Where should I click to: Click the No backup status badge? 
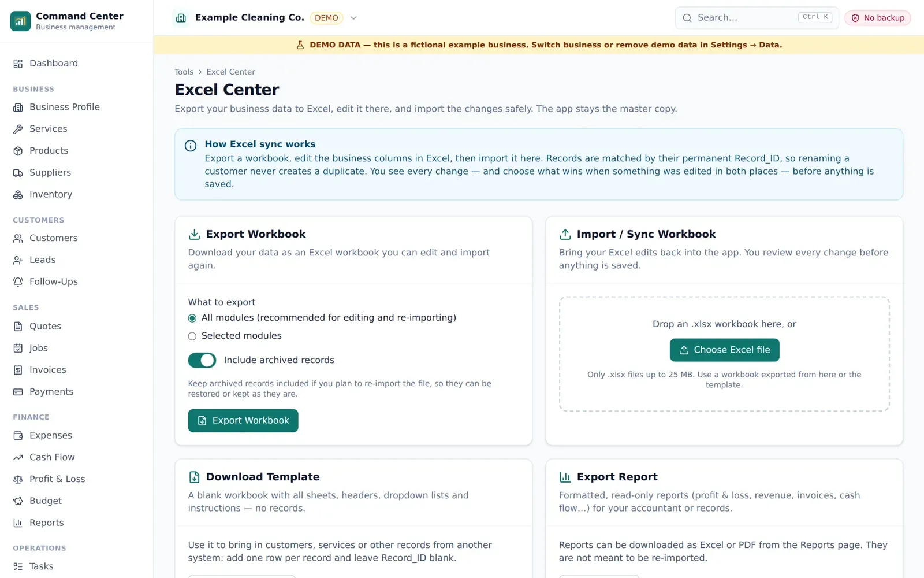tap(878, 18)
